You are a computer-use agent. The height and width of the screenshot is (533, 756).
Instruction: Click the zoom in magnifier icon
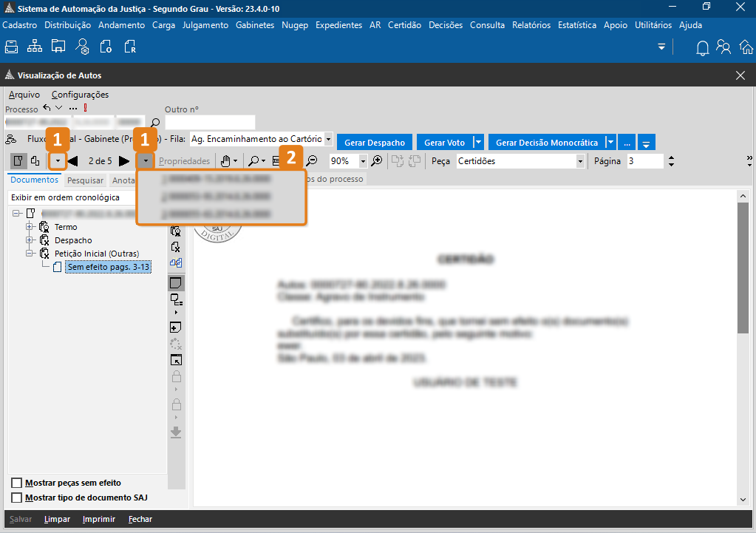click(x=377, y=160)
